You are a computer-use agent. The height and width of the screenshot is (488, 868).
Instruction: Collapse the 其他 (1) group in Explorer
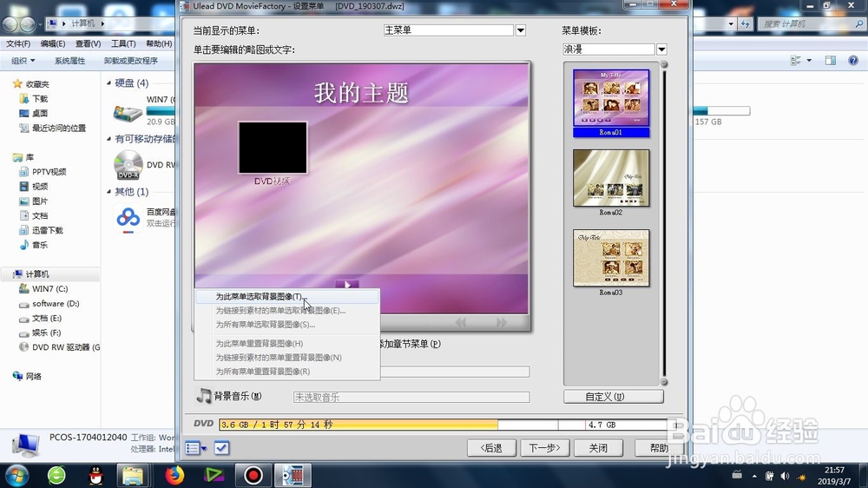coord(109,192)
